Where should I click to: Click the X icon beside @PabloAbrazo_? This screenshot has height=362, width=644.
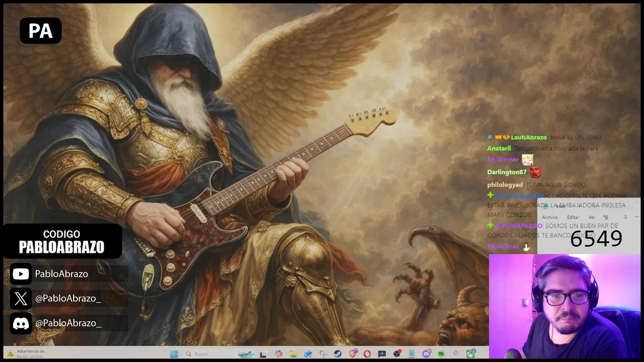click(21, 299)
